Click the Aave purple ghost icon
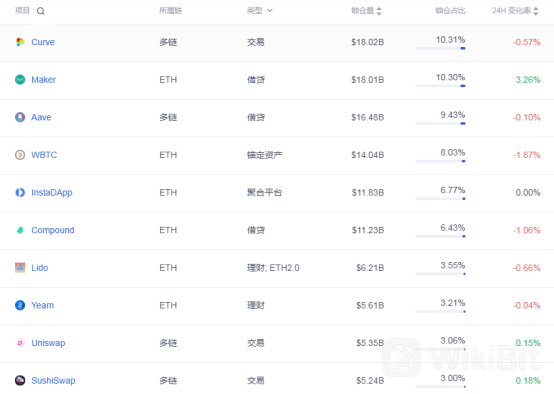 (20, 117)
